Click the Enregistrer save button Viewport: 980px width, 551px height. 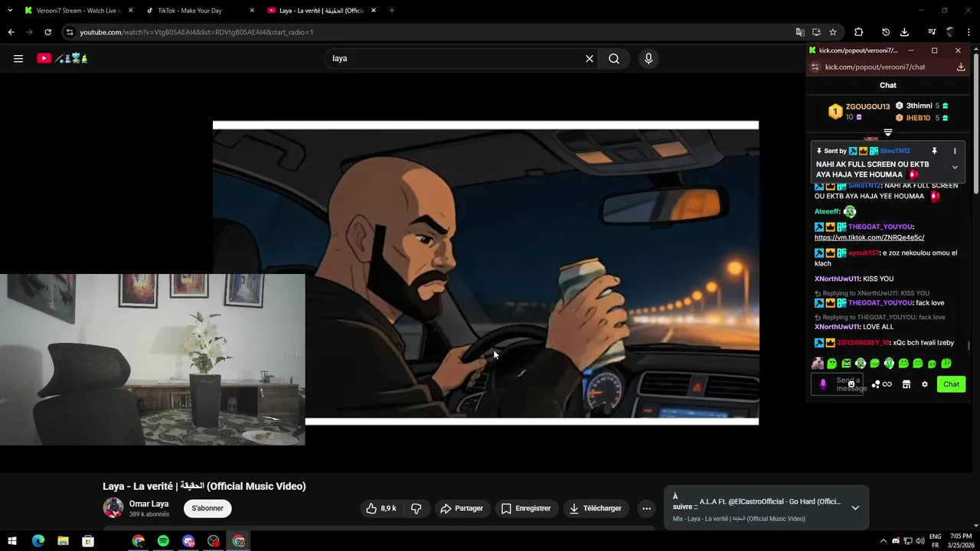(x=526, y=508)
